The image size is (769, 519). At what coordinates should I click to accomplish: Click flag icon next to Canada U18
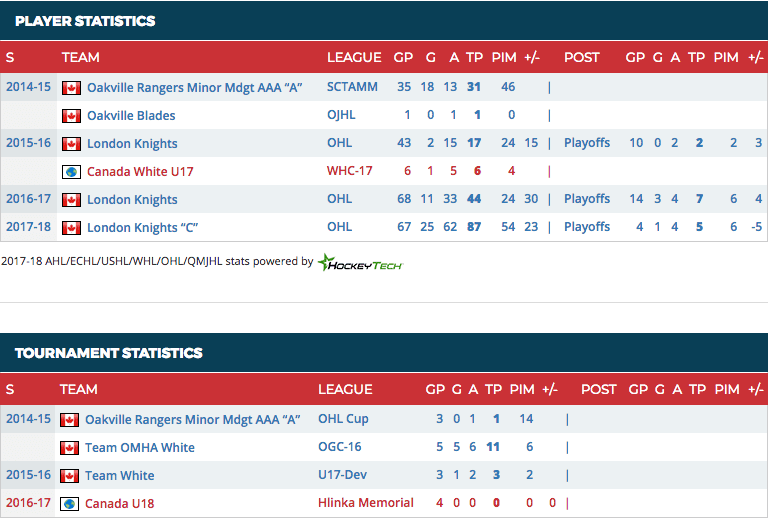(69, 504)
